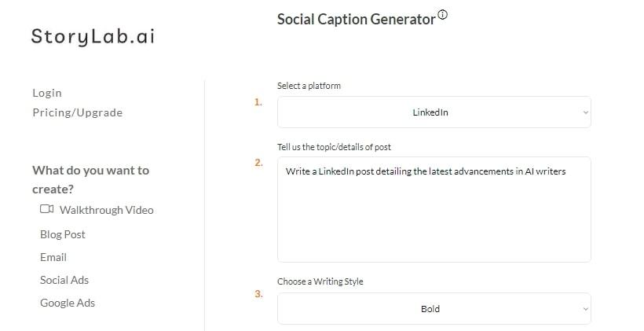Click the video camera icon for Walkthrough Video

pos(47,209)
